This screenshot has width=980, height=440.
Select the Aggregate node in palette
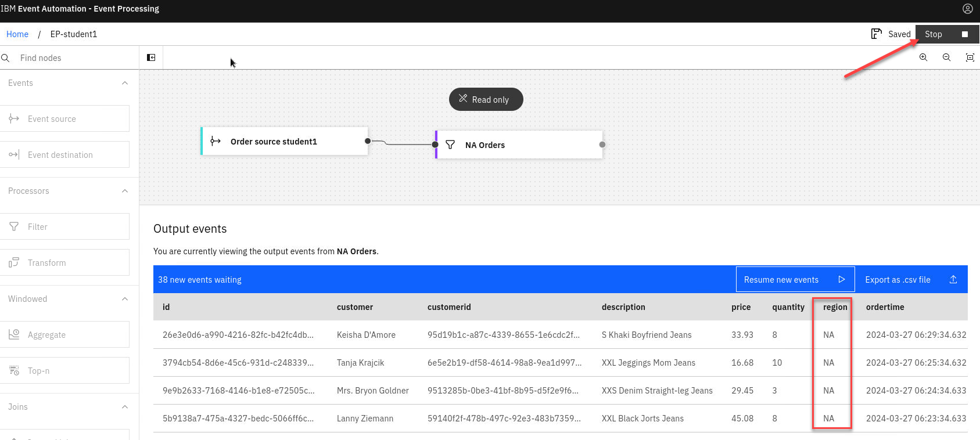pyautogui.click(x=64, y=335)
